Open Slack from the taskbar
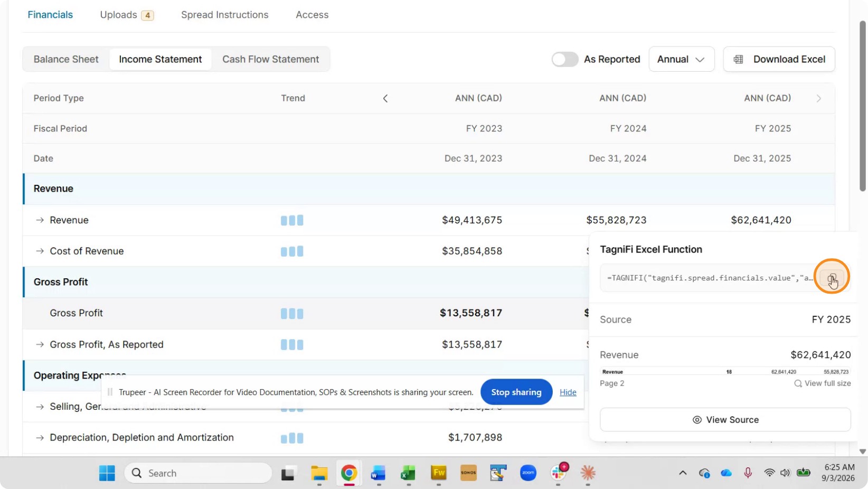The width and height of the screenshot is (868, 489). click(558, 473)
